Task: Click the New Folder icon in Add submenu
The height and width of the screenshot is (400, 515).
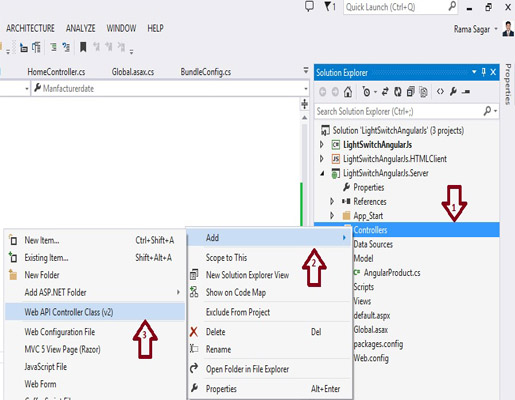Action: pyautogui.click(x=13, y=274)
